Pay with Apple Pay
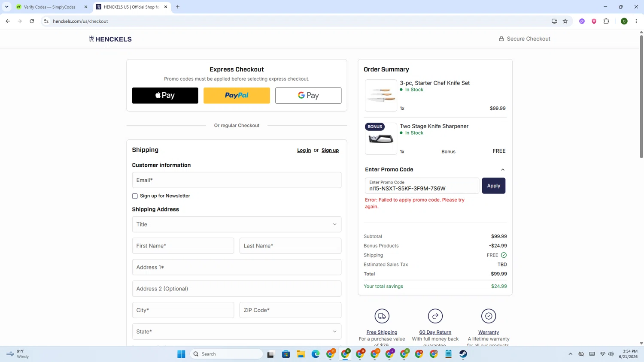The height and width of the screenshot is (362, 644). click(x=165, y=95)
